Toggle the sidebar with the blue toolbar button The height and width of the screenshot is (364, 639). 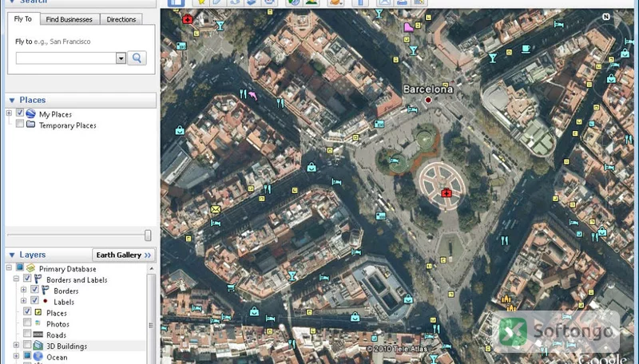pyautogui.click(x=176, y=2)
